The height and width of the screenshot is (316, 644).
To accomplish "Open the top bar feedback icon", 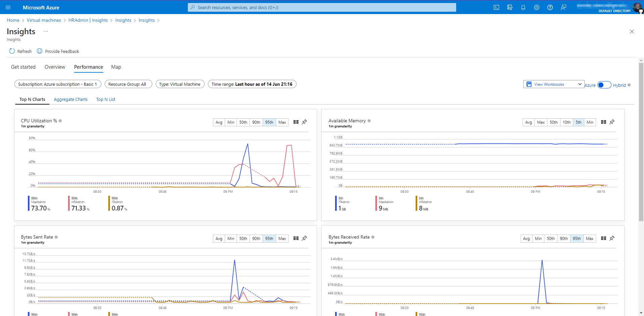I will point(563,7).
